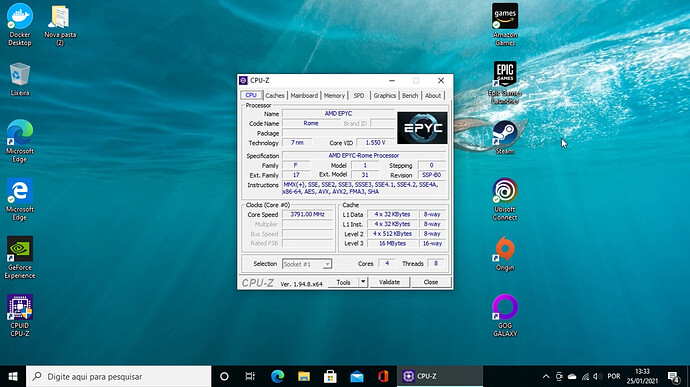The image size is (690, 387).
Task: Open Ubisoft Connect desktop icon
Action: 505,199
